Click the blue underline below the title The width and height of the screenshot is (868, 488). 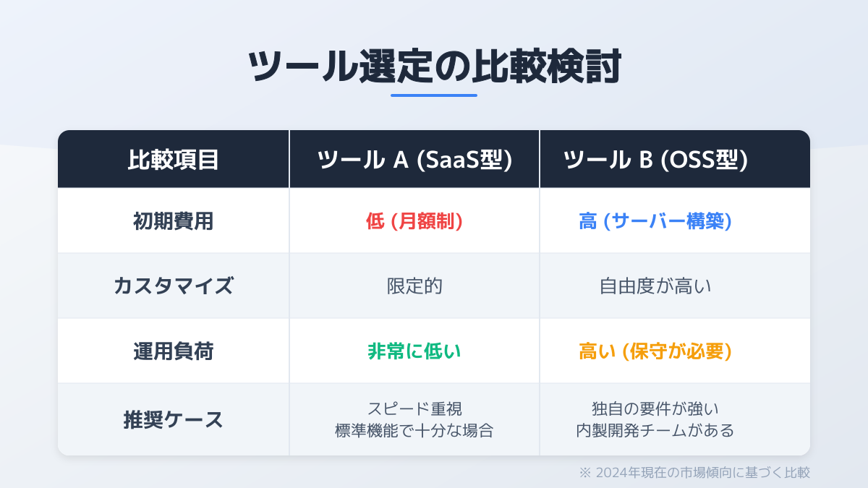click(x=434, y=95)
